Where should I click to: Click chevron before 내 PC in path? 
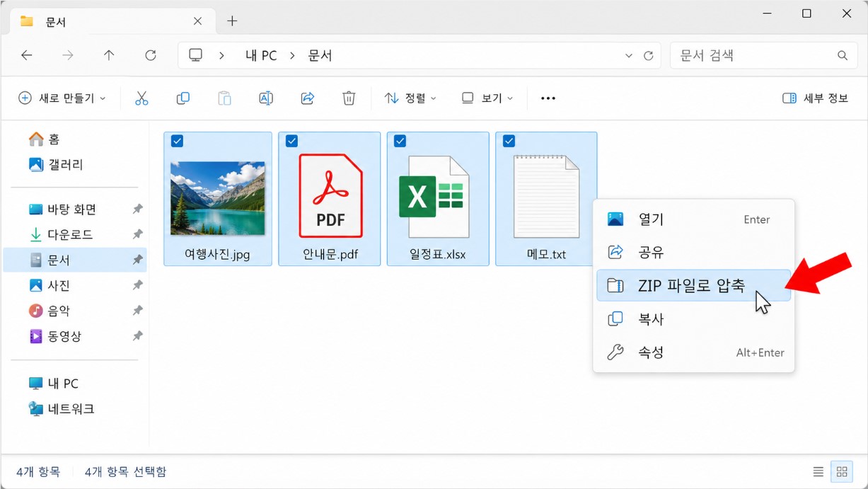tap(222, 55)
